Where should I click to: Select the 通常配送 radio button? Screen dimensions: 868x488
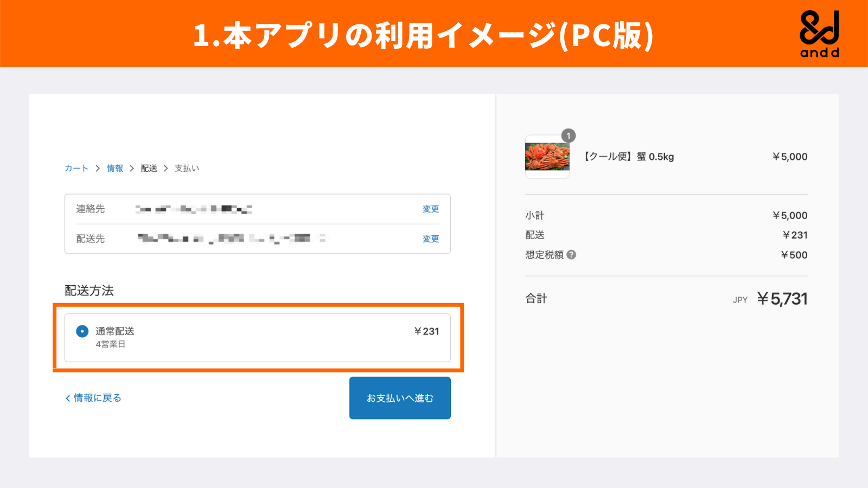(82, 331)
